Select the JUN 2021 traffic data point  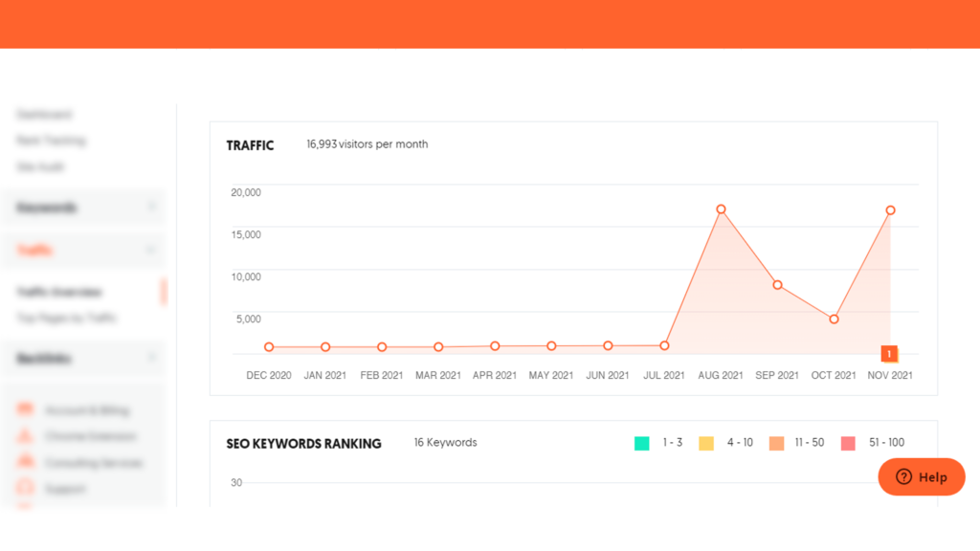click(x=608, y=345)
